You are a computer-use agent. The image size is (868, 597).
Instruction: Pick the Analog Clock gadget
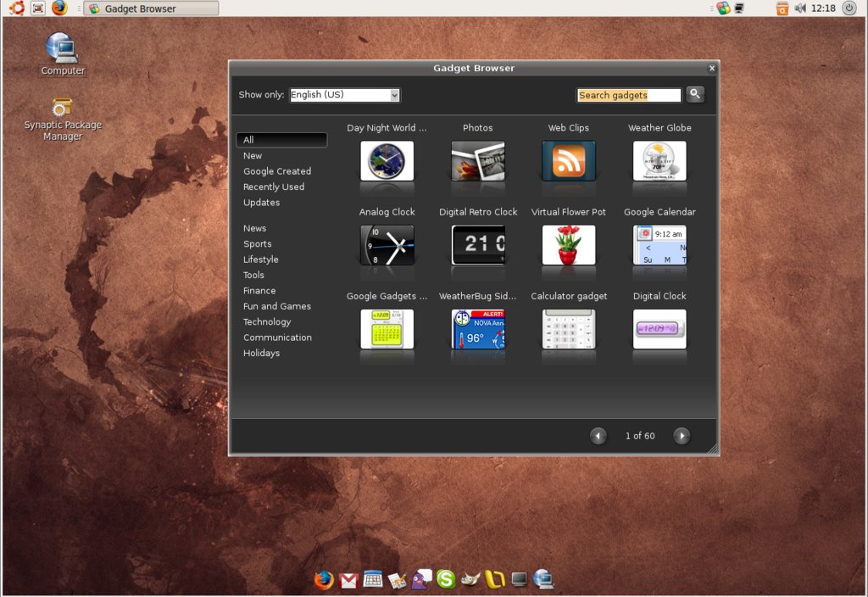(x=387, y=245)
